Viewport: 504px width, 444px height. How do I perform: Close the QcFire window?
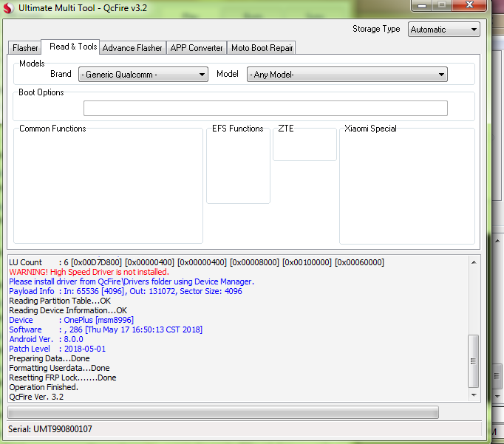click(469, 5)
